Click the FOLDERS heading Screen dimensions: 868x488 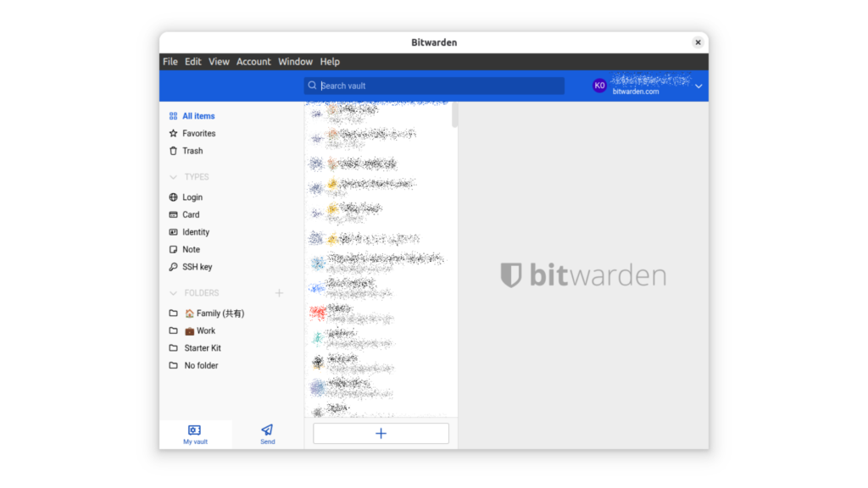pyautogui.click(x=202, y=292)
